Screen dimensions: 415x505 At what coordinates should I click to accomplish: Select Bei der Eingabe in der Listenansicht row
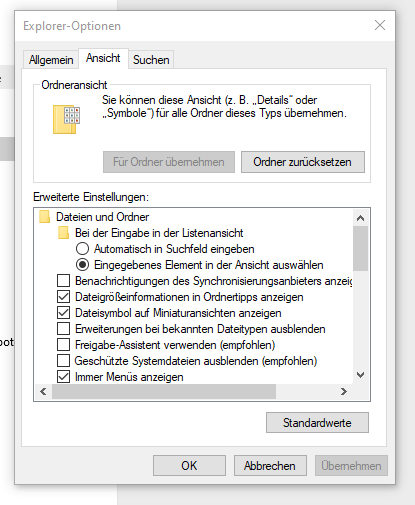click(x=159, y=233)
